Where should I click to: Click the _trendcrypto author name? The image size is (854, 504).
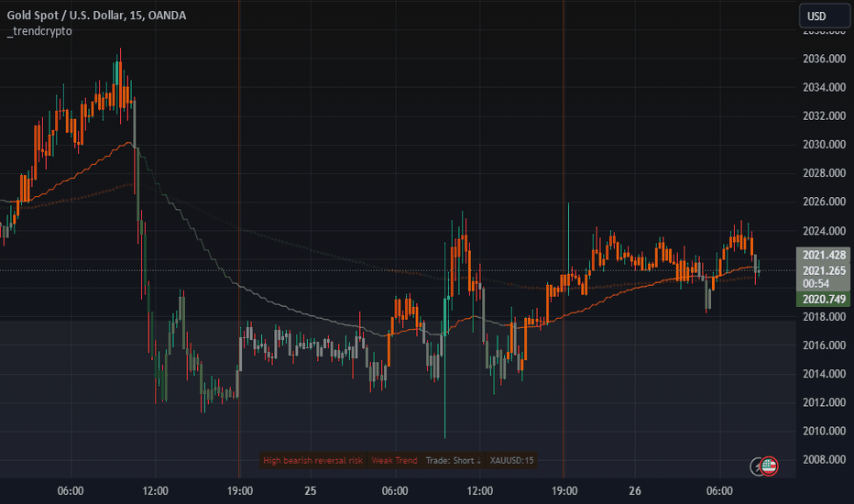39,31
